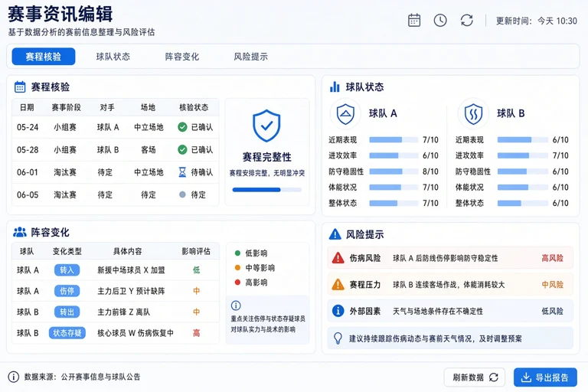Click blue info icon for 外部因素
Screen dimensions: 588x392
[x=338, y=311]
